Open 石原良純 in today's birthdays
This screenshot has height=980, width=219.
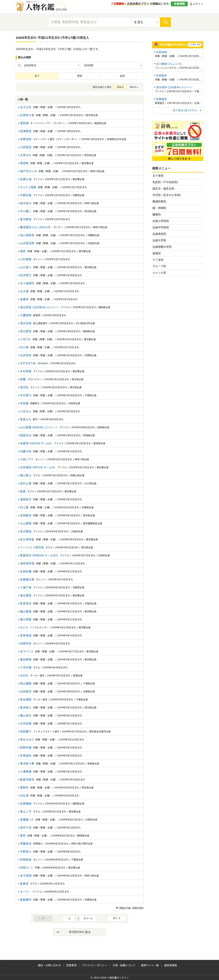point(161,52)
